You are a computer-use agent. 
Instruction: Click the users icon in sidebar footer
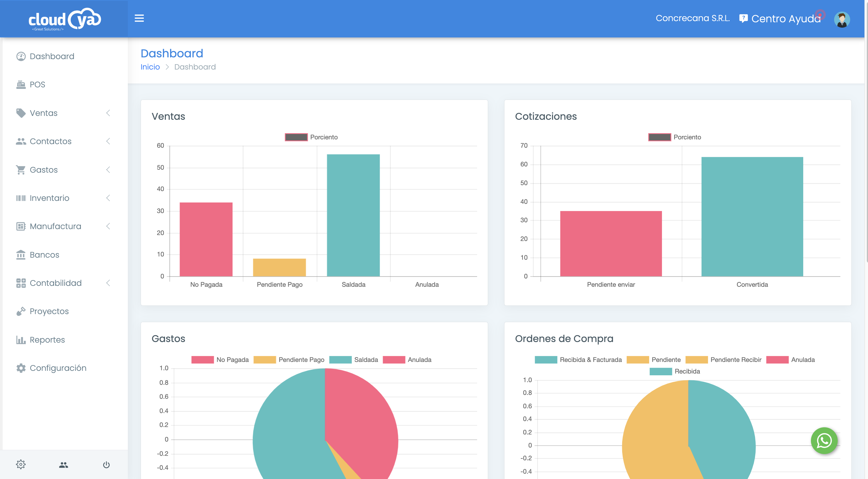[64, 465]
